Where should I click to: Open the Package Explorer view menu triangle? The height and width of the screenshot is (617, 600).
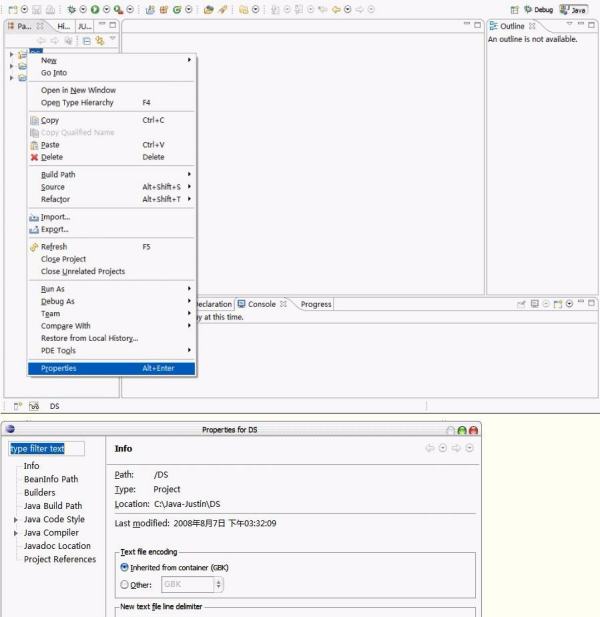tap(113, 39)
